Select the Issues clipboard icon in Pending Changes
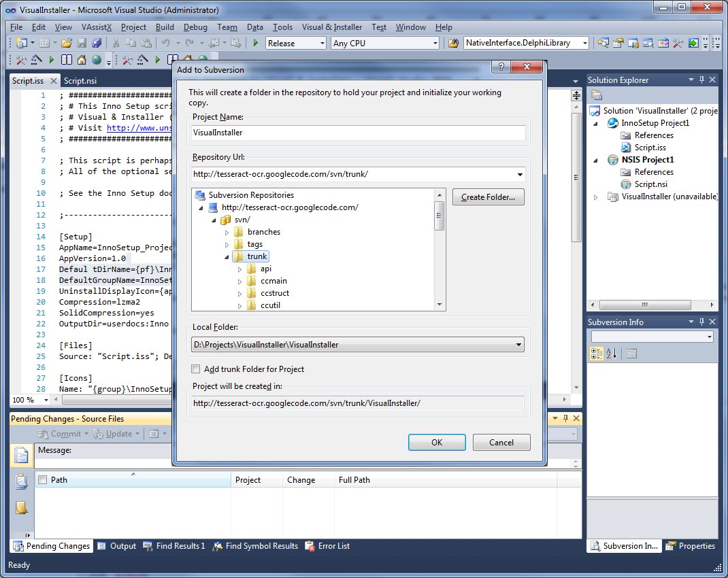Viewport: 728px width, 578px height. (21, 481)
